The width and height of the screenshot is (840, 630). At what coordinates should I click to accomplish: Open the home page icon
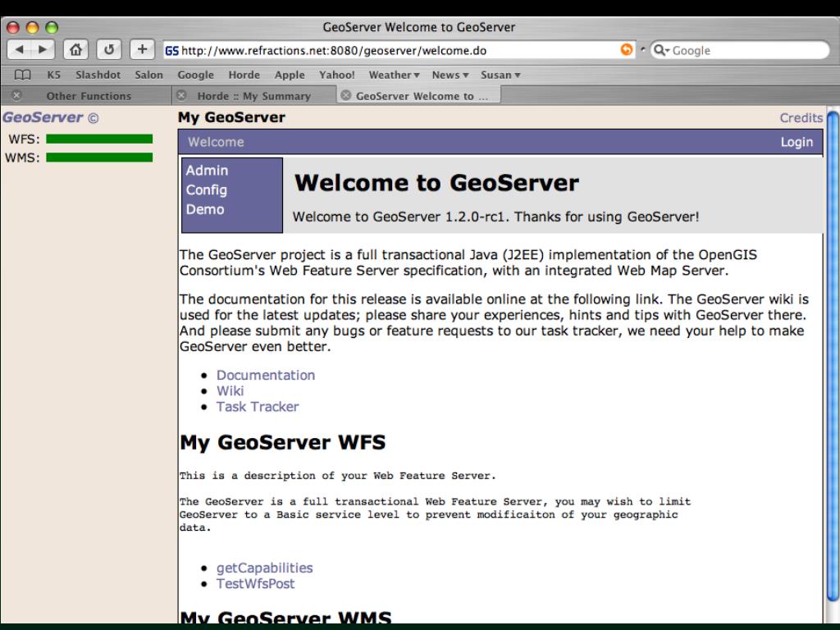pyautogui.click(x=75, y=50)
